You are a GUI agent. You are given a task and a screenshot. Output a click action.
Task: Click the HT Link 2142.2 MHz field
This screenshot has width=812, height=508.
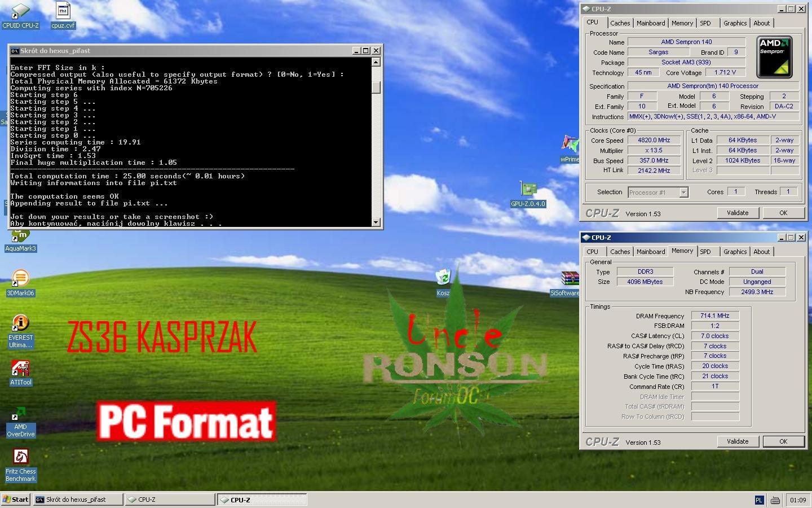(654, 170)
